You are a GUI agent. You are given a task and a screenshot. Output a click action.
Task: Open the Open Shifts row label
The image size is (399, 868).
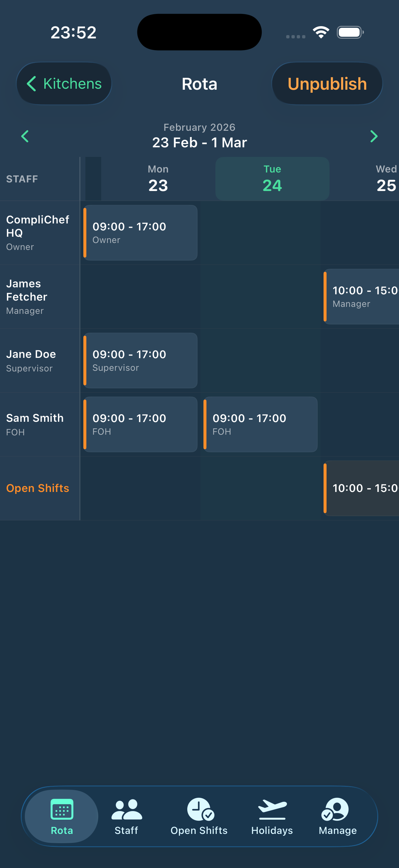37,488
